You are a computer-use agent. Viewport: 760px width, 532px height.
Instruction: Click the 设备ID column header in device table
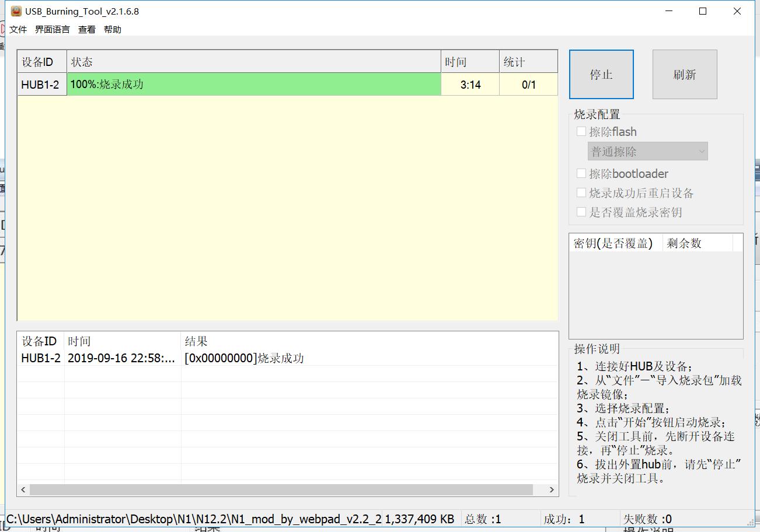click(x=42, y=62)
